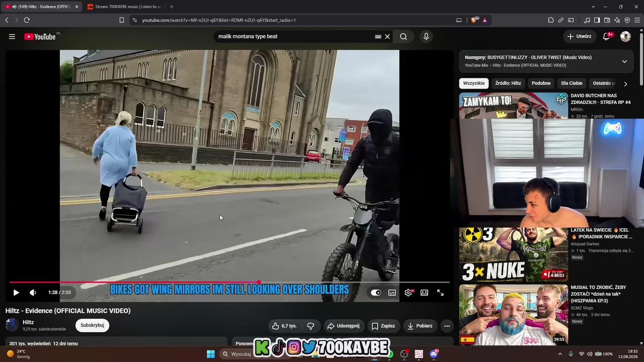This screenshot has width=644, height=362.
Task: Play the paused video
Action: tap(16, 293)
